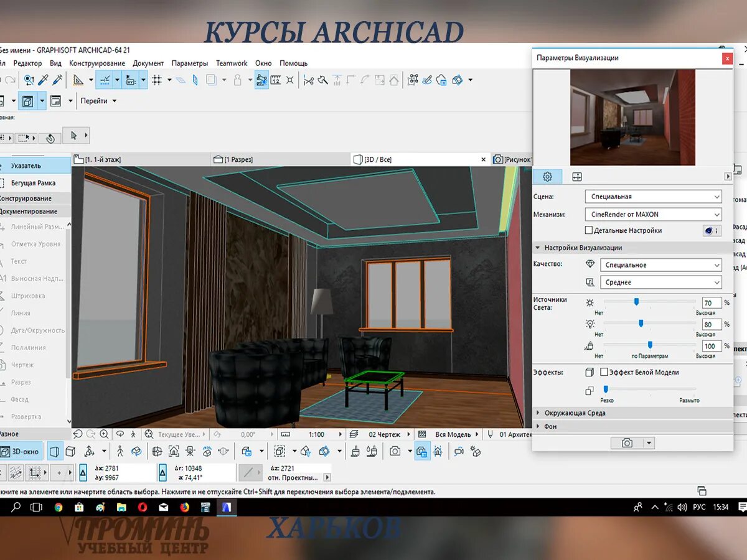The width and height of the screenshot is (747, 560).
Task: Open the gear settings tab in visualization panel
Action: [548, 177]
